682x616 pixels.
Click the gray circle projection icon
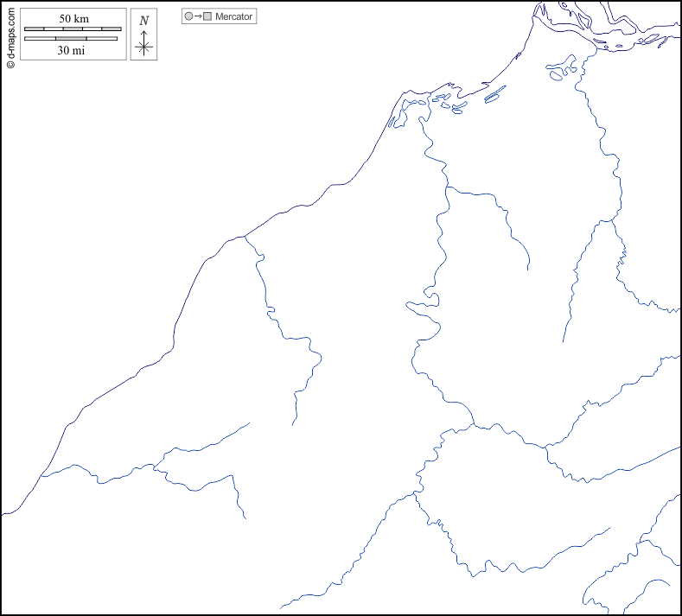pyautogui.click(x=188, y=16)
